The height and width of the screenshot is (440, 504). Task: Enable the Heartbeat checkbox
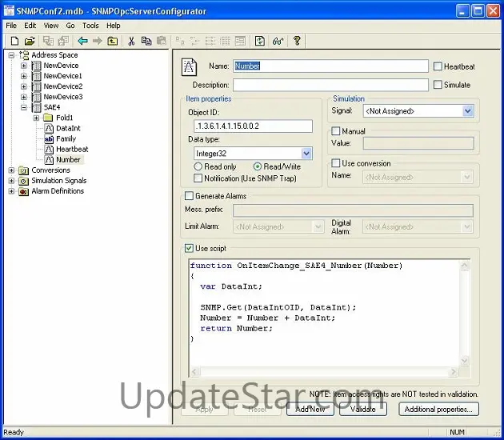pos(438,66)
